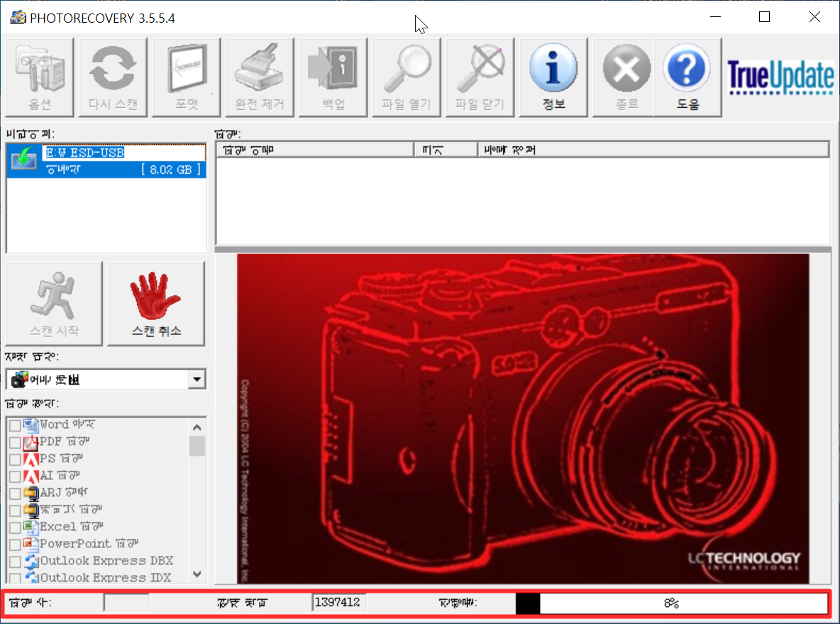Toggle the AI file type checkbox
Image resolution: width=840 pixels, height=624 pixels.
pos(15,476)
